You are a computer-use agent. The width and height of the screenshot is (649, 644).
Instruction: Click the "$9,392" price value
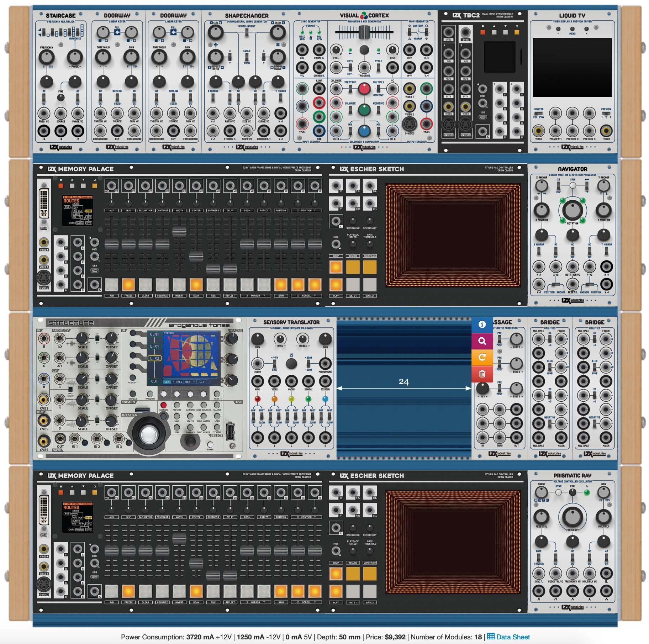point(395,637)
